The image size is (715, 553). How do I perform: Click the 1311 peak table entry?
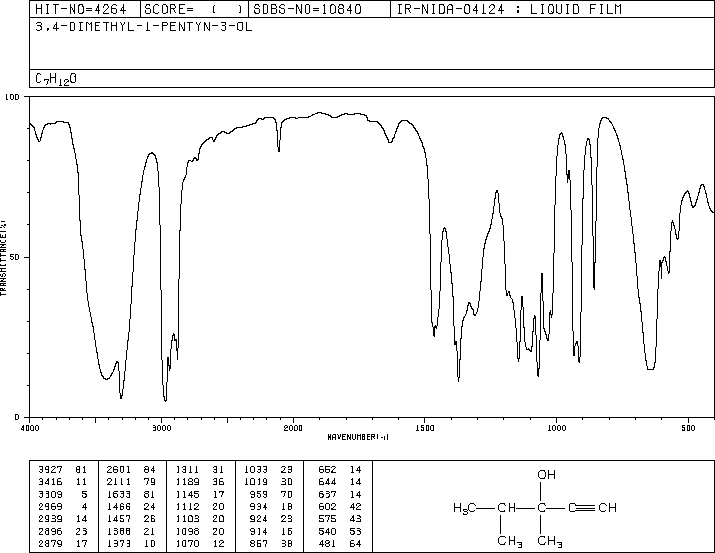pyautogui.click(x=200, y=469)
